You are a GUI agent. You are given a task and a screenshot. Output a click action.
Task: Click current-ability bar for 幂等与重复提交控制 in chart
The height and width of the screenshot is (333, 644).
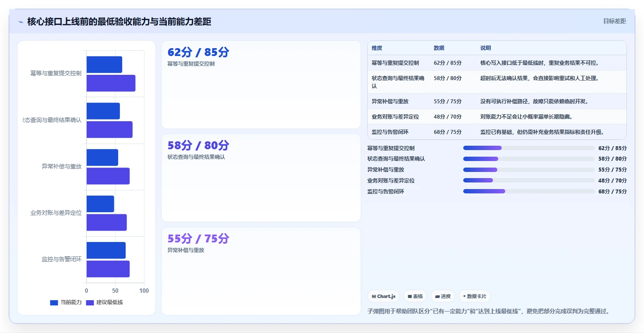click(104, 65)
